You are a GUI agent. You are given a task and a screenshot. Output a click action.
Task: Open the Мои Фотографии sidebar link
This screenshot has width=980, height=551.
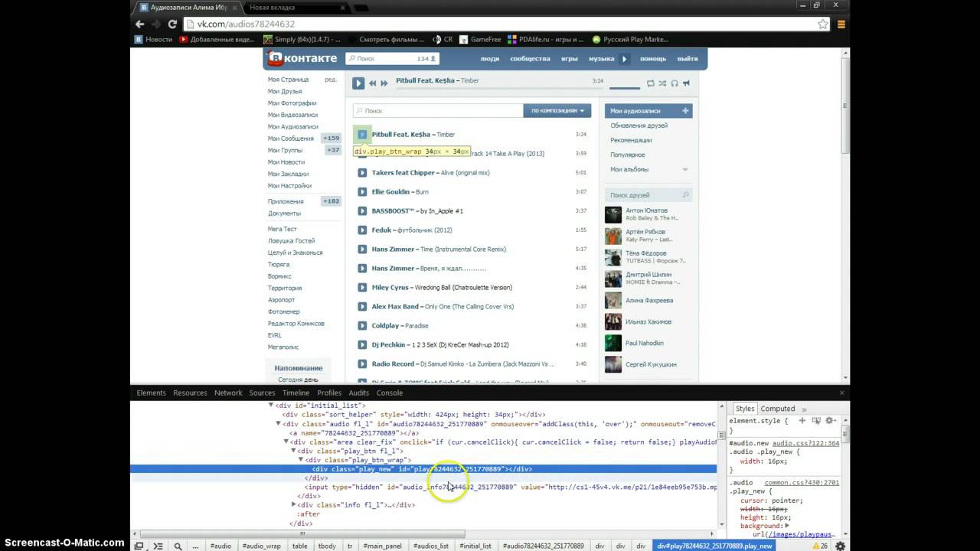[x=292, y=103]
